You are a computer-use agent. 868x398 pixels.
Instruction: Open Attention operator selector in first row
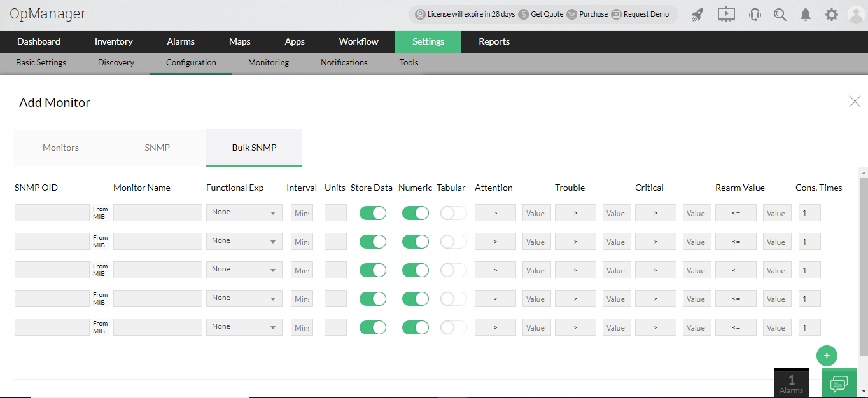(x=495, y=212)
